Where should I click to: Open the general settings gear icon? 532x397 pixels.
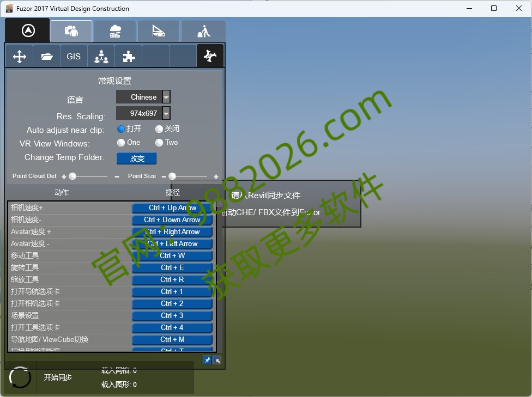click(x=210, y=56)
